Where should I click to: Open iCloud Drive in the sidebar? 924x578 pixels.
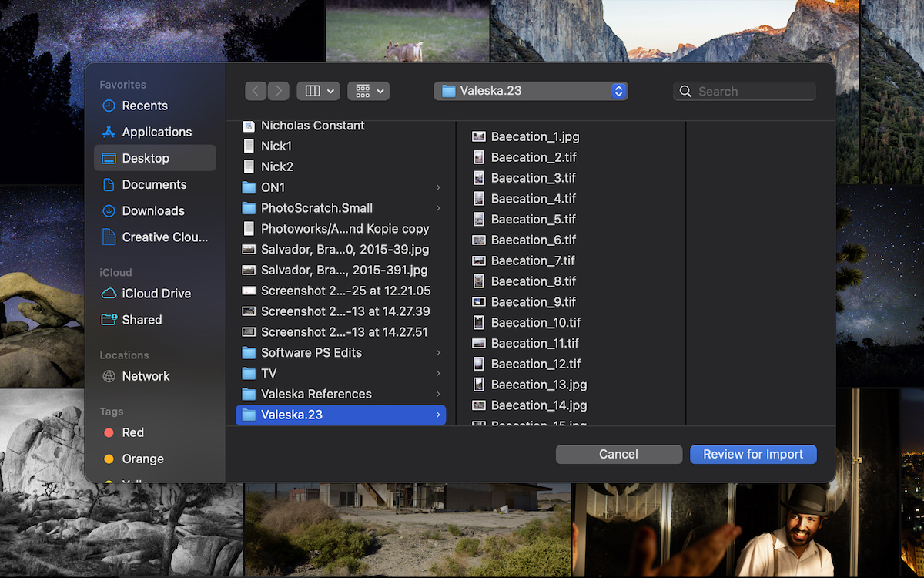(156, 294)
